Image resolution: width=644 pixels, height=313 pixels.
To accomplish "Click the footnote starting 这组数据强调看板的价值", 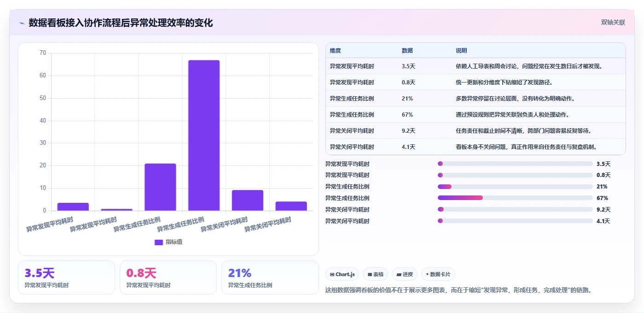I will coord(458,290).
